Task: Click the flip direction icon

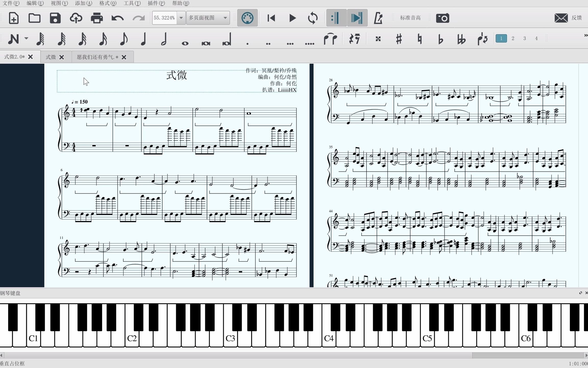Action: coord(482,39)
